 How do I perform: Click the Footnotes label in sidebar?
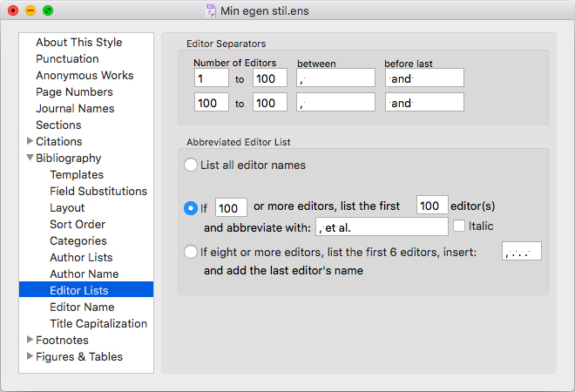click(62, 340)
